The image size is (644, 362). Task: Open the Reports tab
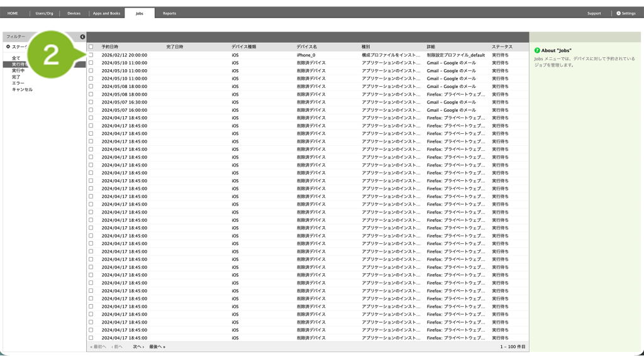click(169, 13)
